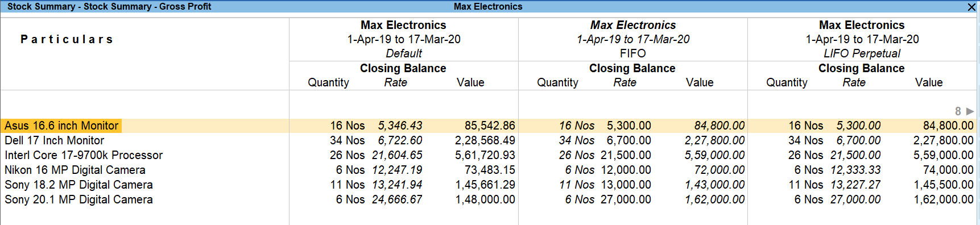Click Interl Default rate 21,604.65
This screenshot has width=980, height=225.
[x=398, y=155]
